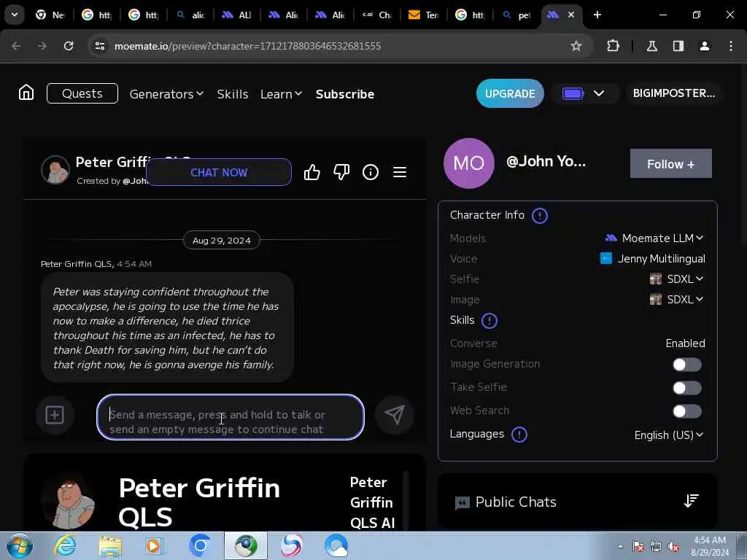The height and width of the screenshot is (560, 747).
Task: Click the Jenny Multilingual voice setting
Action: click(x=653, y=259)
